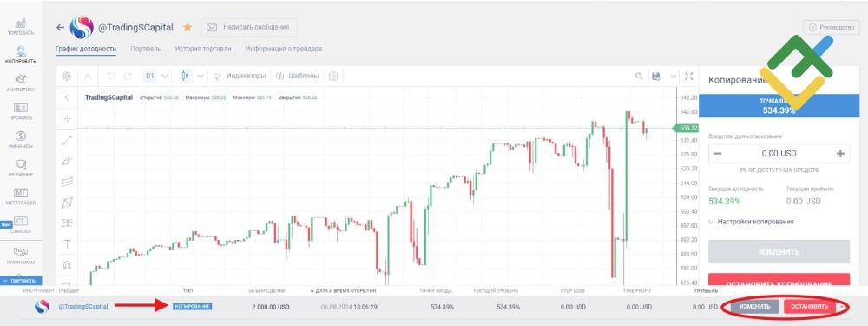Click the 2 000.00 USD deal volume
Viewport: 868px width, 326px height.
tap(271, 307)
